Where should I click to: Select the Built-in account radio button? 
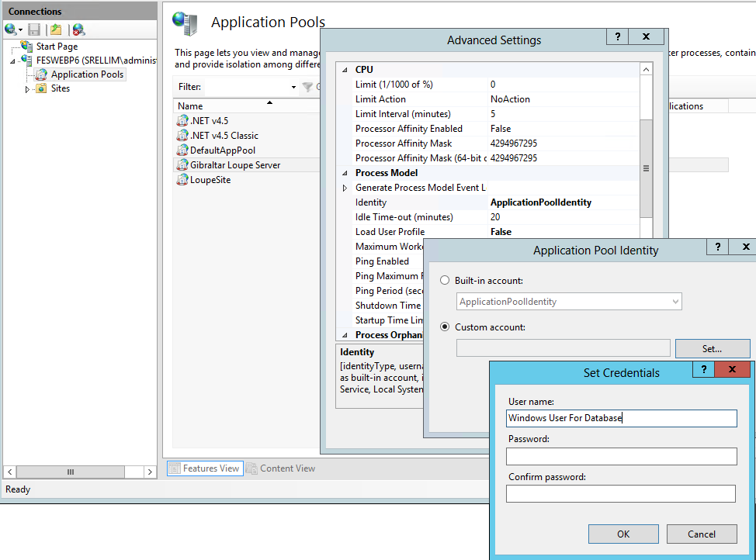click(x=445, y=280)
